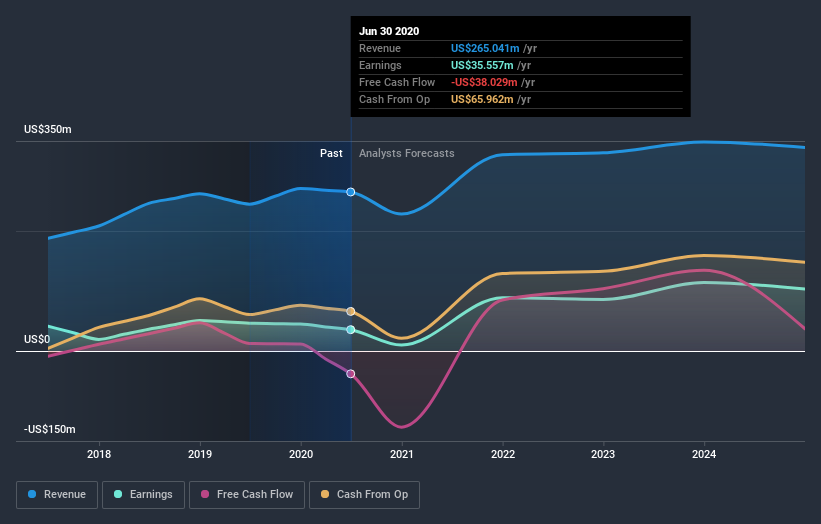The width and height of the screenshot is (821, 524).
Task: Click the US$265.041m revenue value
Action: coord(485,48)
